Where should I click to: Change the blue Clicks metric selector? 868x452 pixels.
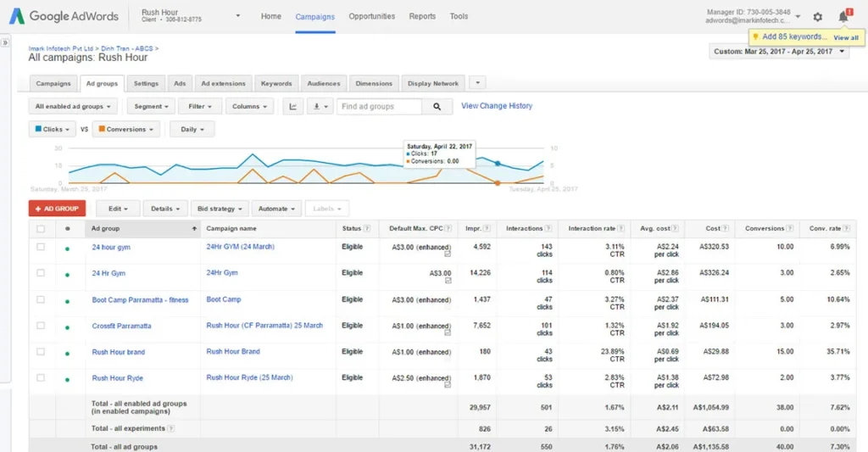[52, 129]
